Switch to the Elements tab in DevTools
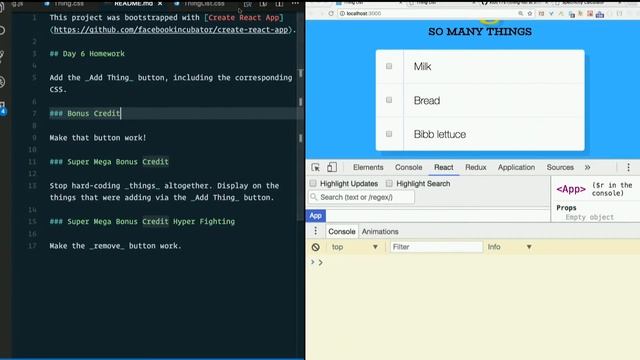Image resolution: width=640 pixels, height=360 pixels. point(368,167)
